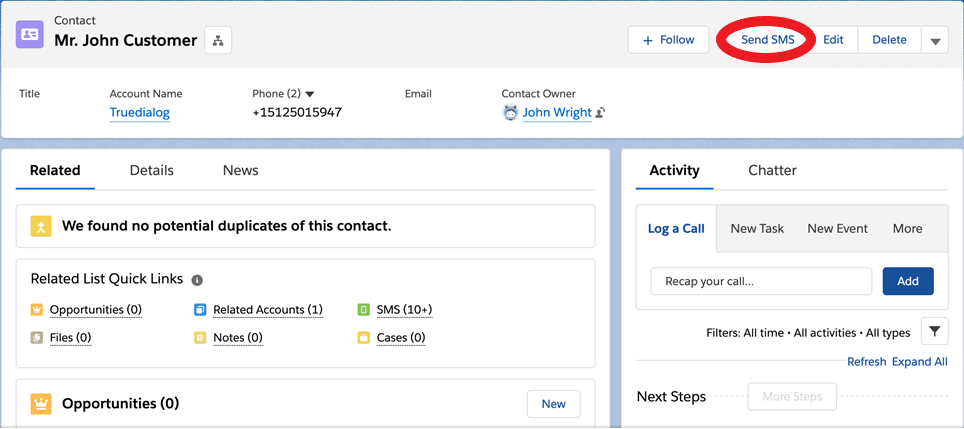Click the activity filter funnel icon
The width and height of the screenshot is (964, 429).
(x=934, y=332)
